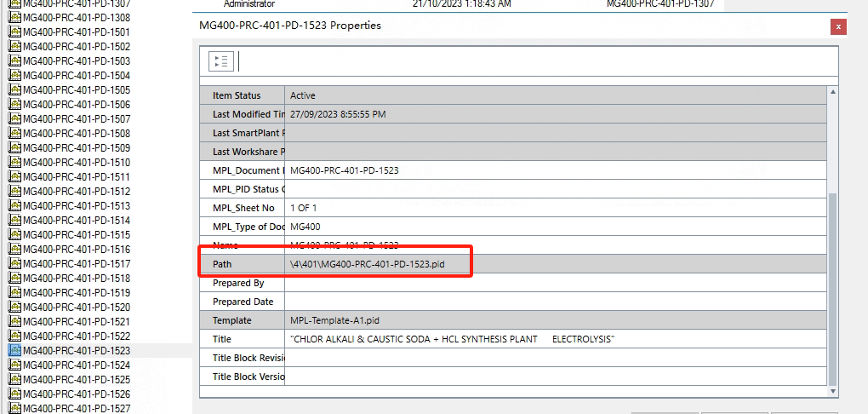Click the drawing icon beside MG400-PRC-401-PD-1501
The height and width of the screenshot is (414, 868).
point(14,32)
